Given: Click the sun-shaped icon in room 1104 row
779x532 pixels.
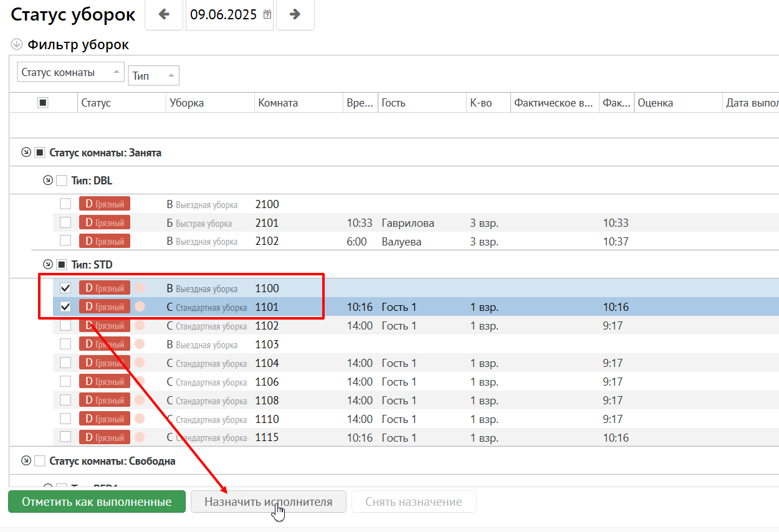Looking at the screenshot, I should click(140, 363).
